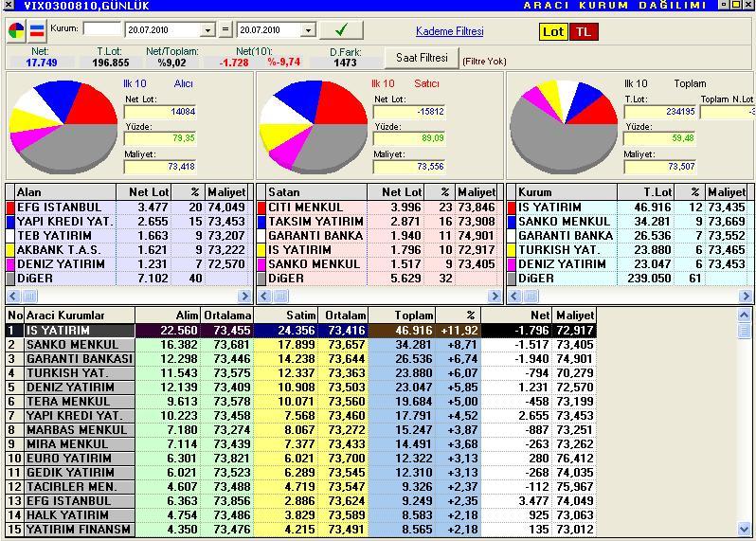Select EURO YATIRIM row

point(301,459)
